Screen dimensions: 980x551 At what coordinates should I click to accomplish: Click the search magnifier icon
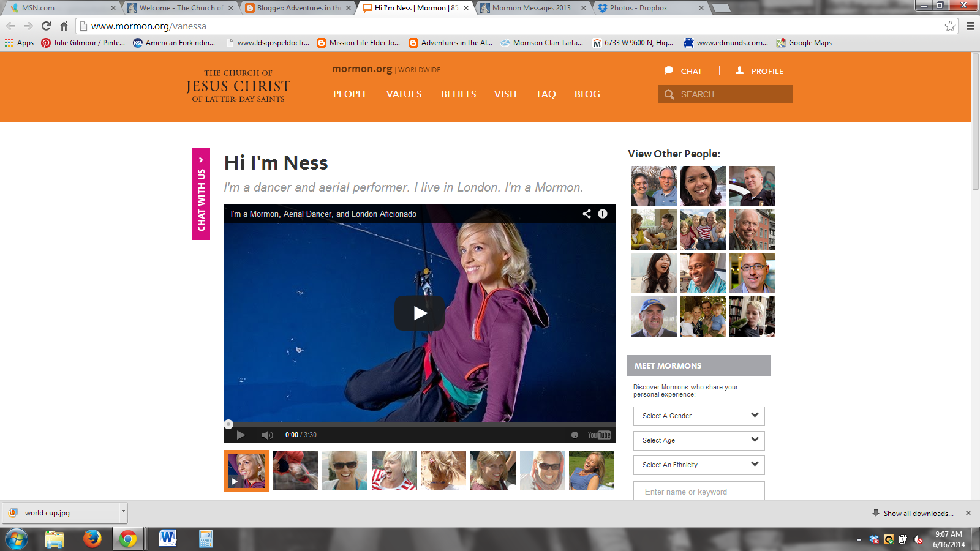pyautogui.click(x=669, y=94)
